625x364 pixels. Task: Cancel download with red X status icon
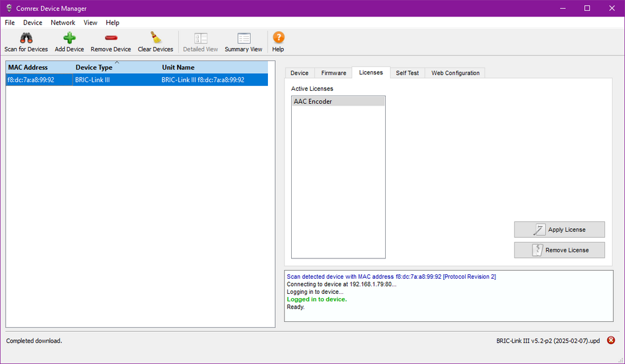click(611, 340)
